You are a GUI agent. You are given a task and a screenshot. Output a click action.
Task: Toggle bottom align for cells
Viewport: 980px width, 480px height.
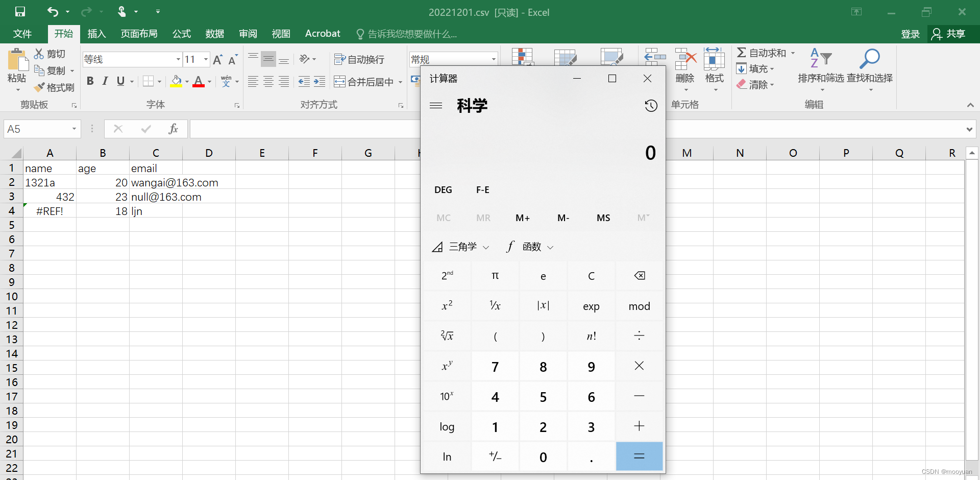pyautogui.click(x=284, y=59)
